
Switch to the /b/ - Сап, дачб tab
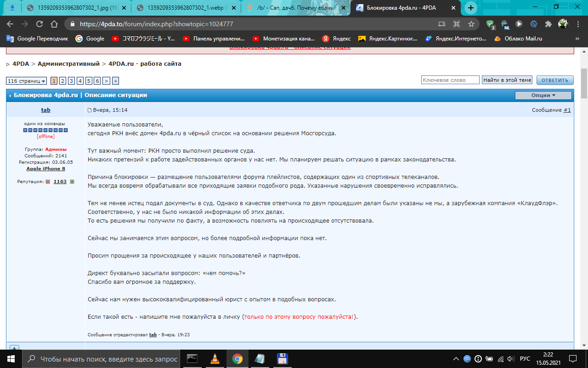tap(296, 8)
